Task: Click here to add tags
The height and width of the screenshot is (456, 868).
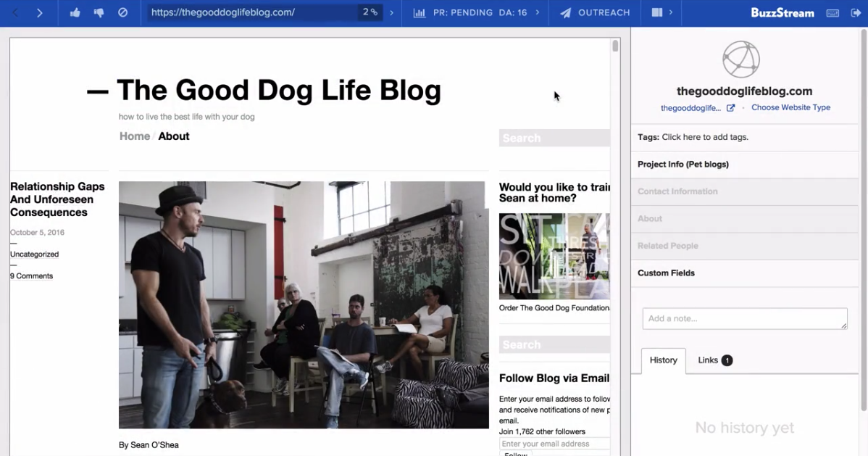Action: [705, 137]
